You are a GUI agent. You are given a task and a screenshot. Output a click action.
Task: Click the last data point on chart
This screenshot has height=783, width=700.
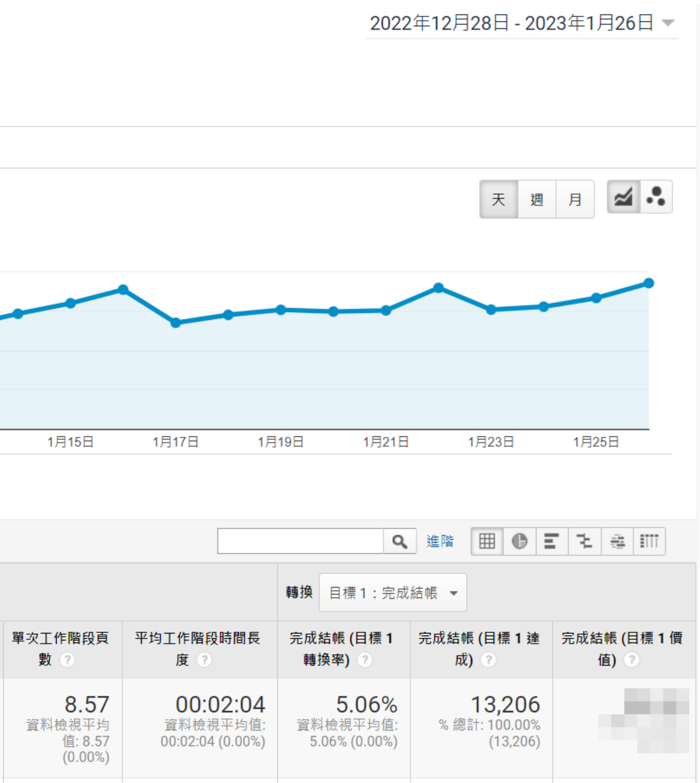(649, 283)
